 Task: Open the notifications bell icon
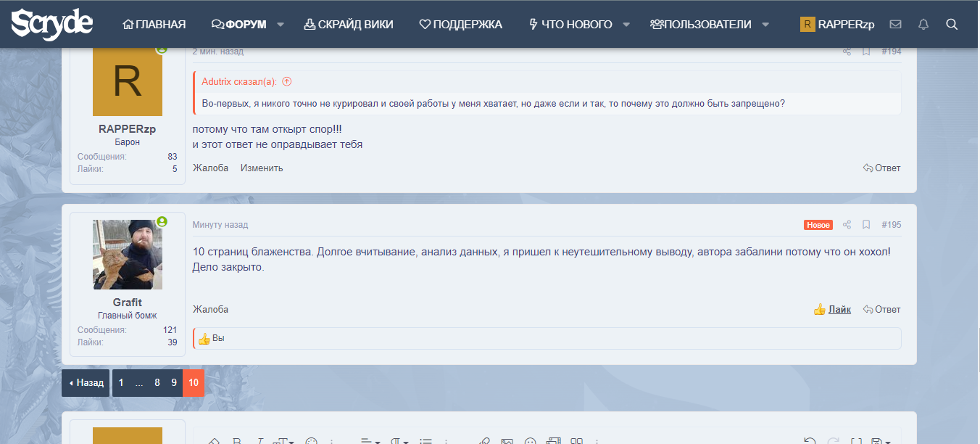click(x=923, y=24)
